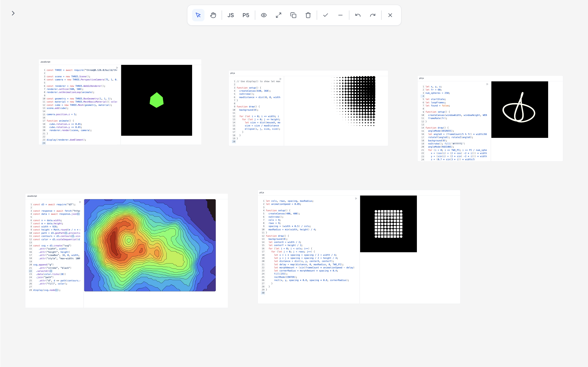Undo the last action
The image size is (588, 367).
point(358,15)
